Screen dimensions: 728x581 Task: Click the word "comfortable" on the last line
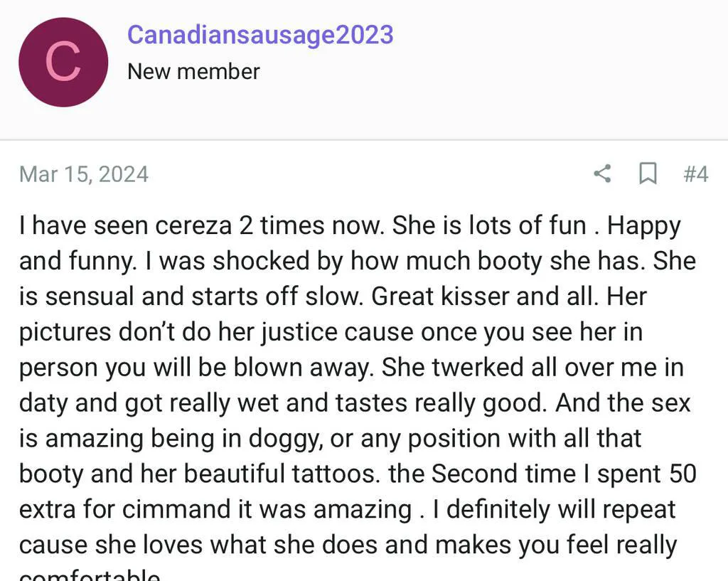(x=89, y=575)
